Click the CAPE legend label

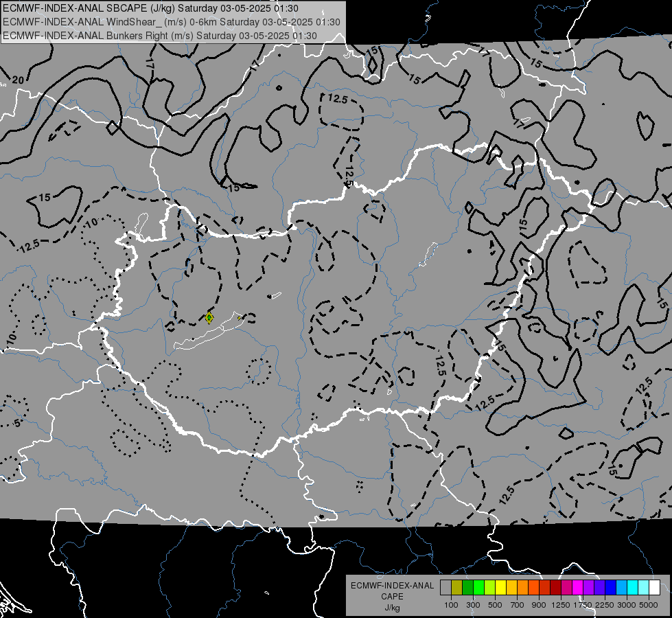pos(392,597)
